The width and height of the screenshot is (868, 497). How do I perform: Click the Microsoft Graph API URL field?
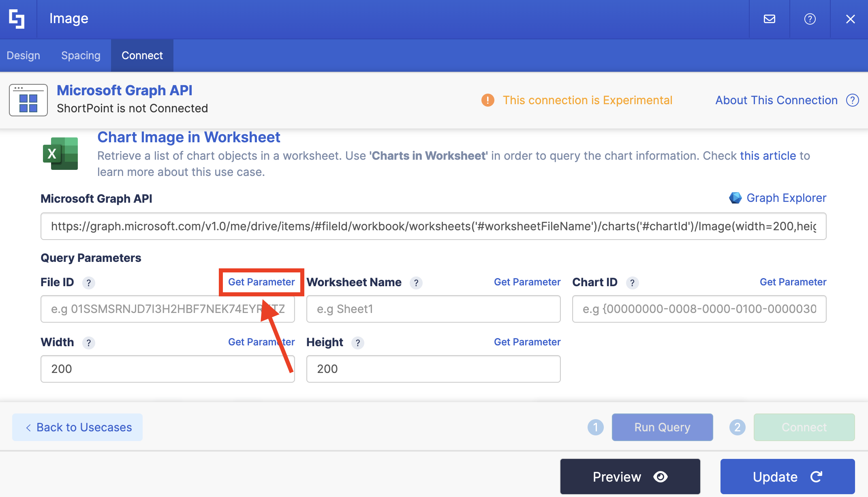click(x=433, y=226)
